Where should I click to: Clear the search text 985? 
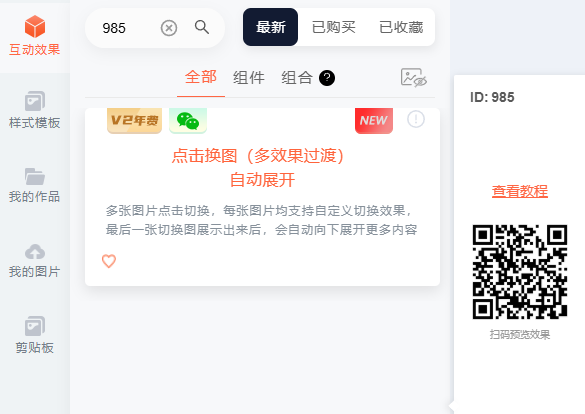coord(169,28)
